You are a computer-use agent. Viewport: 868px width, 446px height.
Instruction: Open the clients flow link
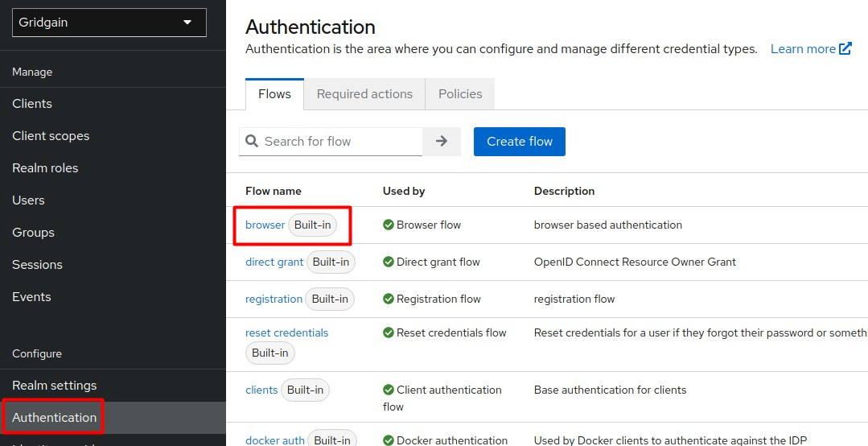(261, 390)
